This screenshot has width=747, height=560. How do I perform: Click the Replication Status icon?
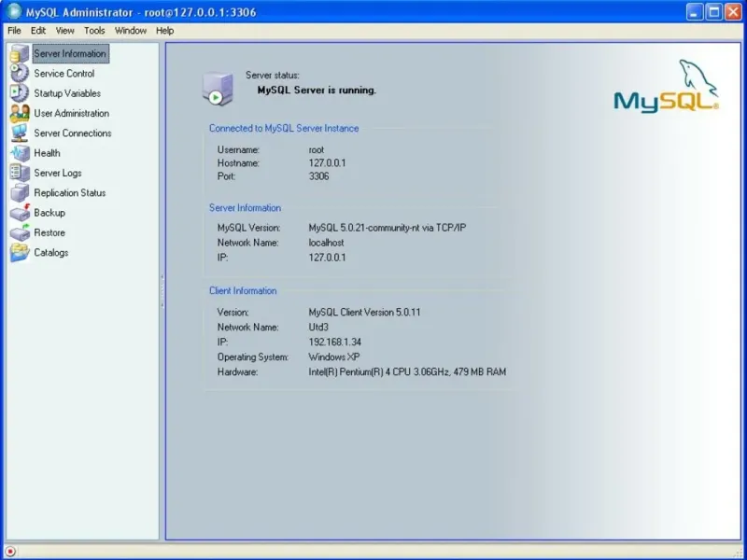click(x=20, y=193)
